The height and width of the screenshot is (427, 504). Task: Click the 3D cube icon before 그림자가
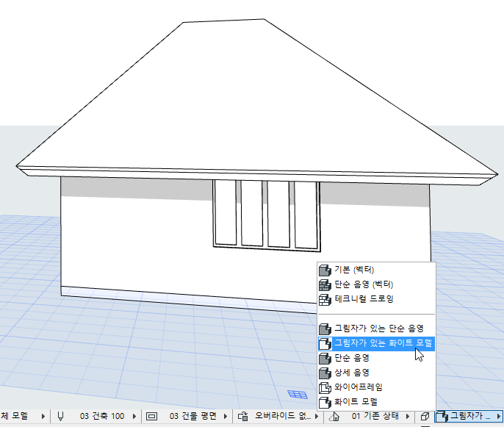click(x=425, y=417)
